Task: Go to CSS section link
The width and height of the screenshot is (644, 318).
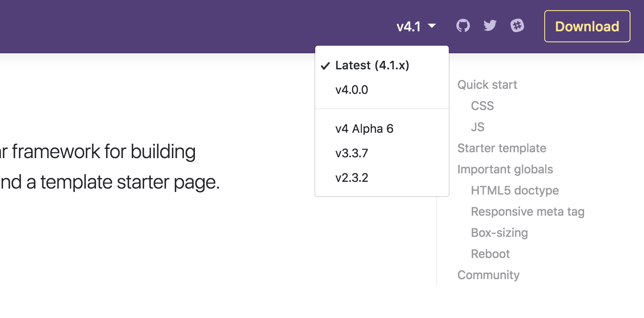Action: (482, 106)
